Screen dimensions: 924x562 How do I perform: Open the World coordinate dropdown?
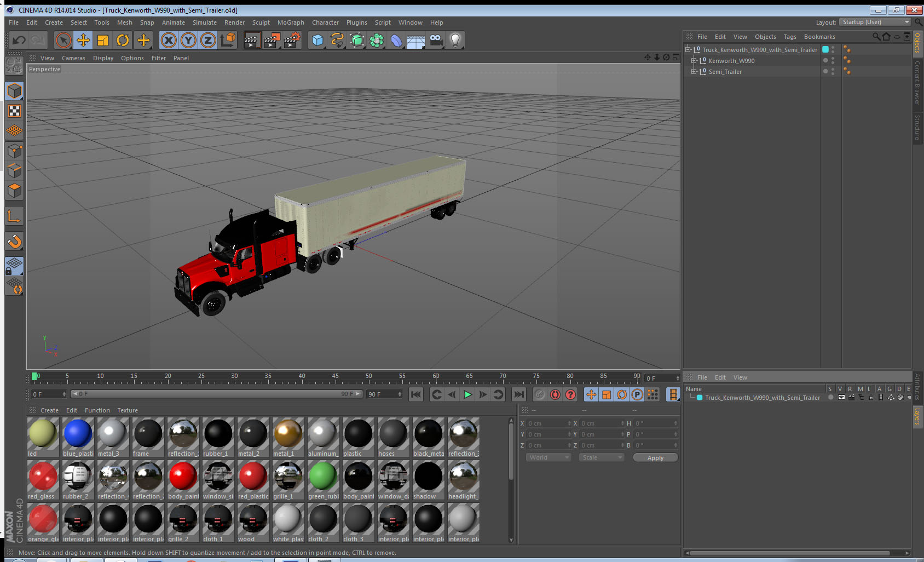tap(548, 457)
